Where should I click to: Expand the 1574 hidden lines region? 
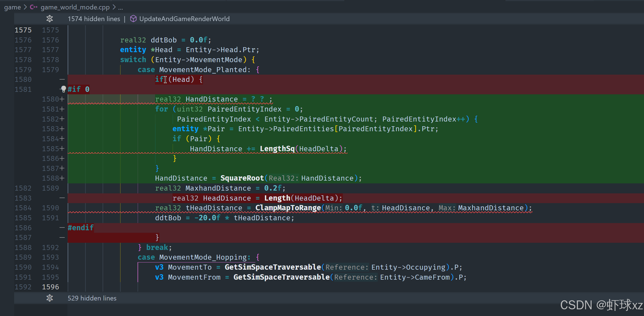94,19
